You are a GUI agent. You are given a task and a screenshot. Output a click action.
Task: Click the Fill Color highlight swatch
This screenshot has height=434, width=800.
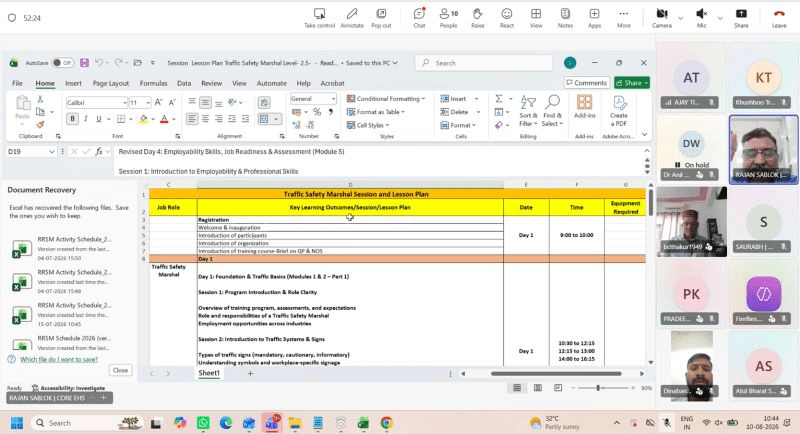coord(144,119)
